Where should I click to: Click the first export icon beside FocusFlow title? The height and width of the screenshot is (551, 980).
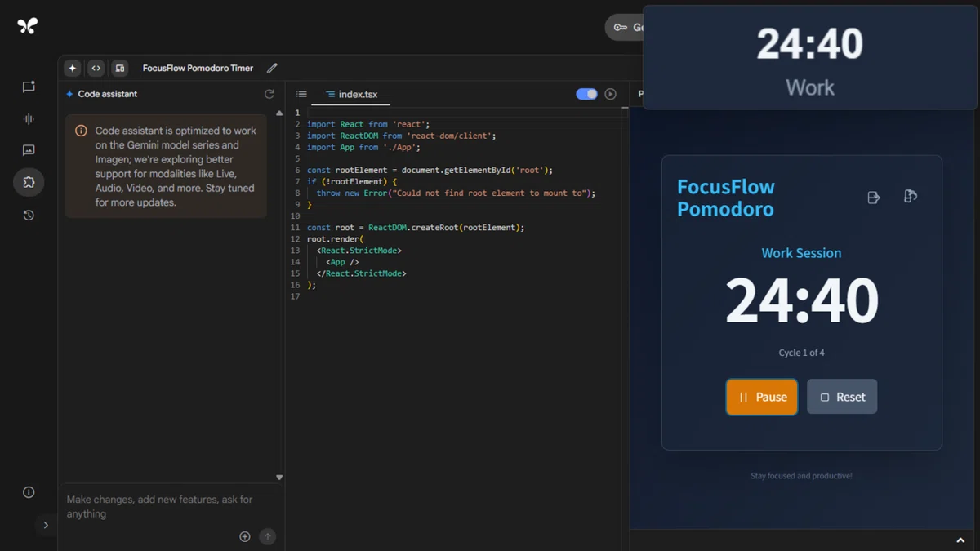point(873,198)
